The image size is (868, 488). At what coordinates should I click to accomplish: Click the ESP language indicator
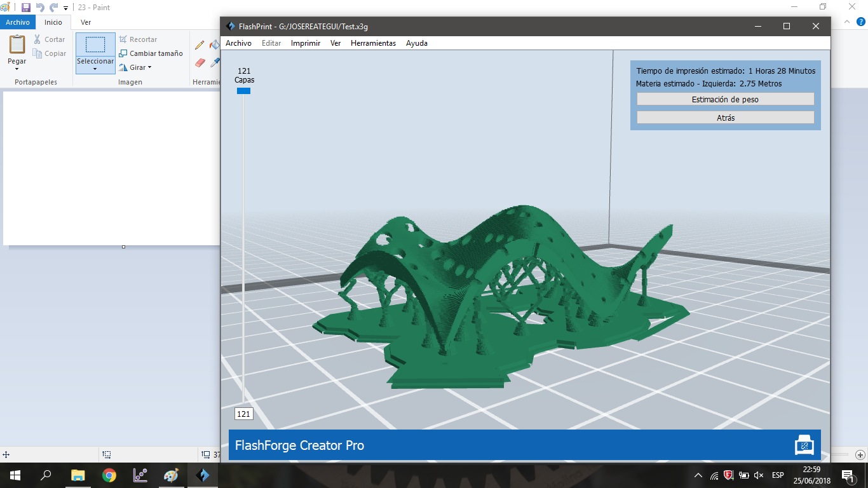pyautogui.click(x=778, y=475)
